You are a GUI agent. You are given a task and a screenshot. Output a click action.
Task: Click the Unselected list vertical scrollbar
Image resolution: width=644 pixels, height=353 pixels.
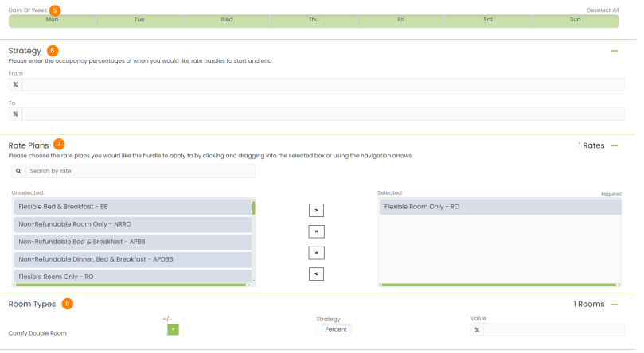(254, 239)
